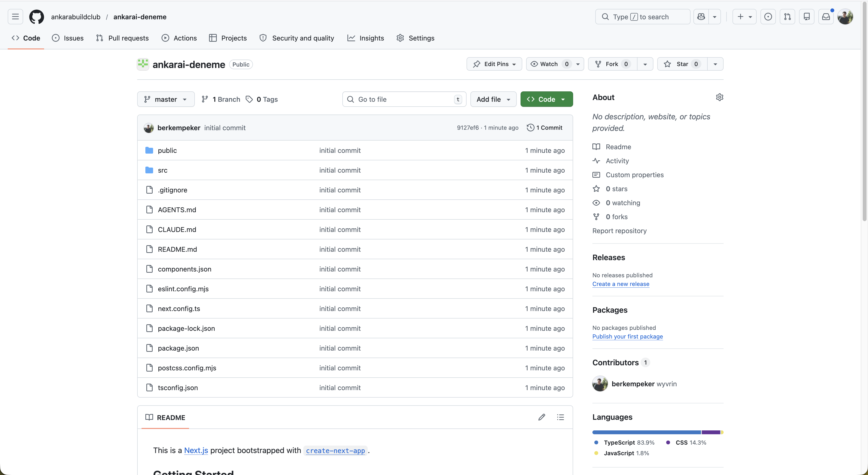Viewport: 868px width, 475px height.
Task: Switch to the Insights tab
Action: click(366, 38)
